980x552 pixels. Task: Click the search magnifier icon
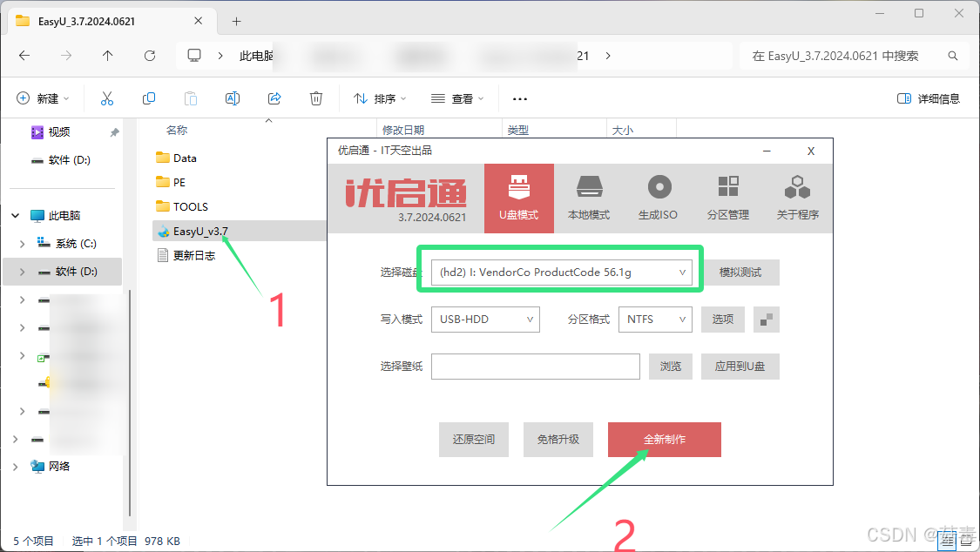[952, 56]
